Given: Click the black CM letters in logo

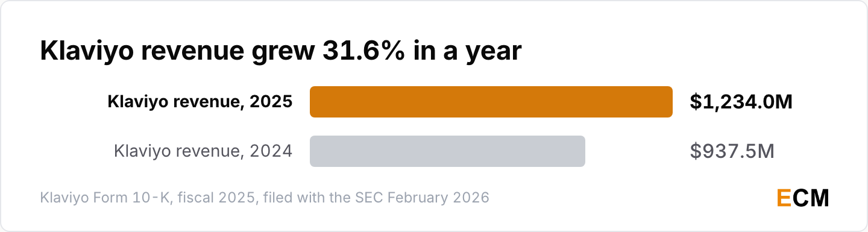Looking at the screenshot, I should [x=811, y=198].
